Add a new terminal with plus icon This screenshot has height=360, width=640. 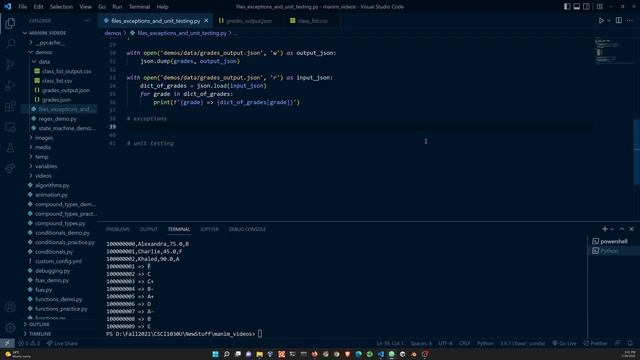click(x=604, y=229)
